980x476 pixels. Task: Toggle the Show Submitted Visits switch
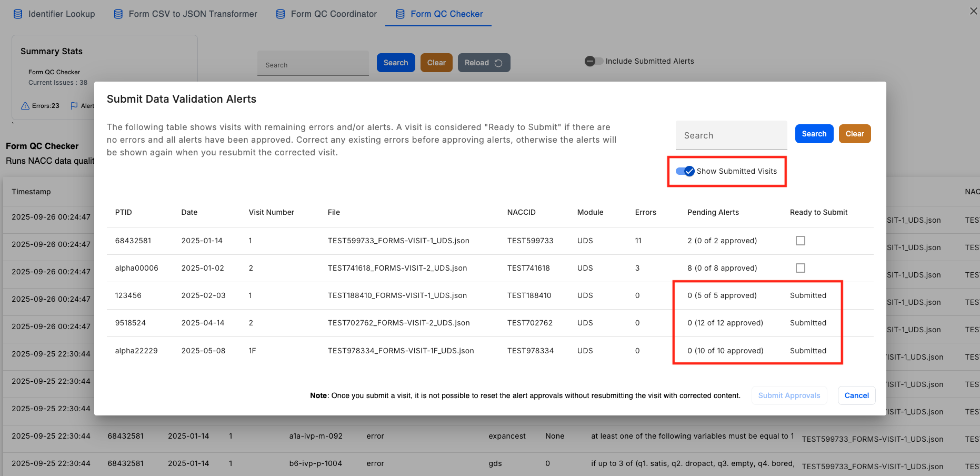tap(685, 171)
